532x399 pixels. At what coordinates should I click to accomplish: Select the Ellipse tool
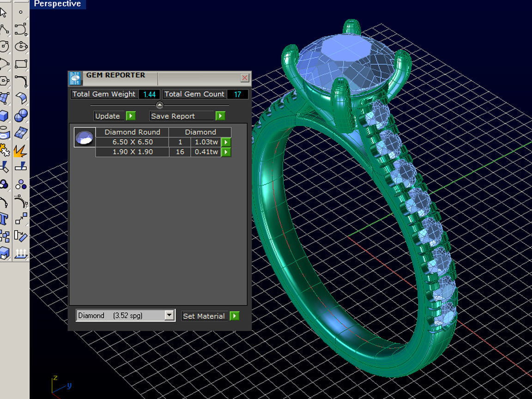tap(21, 47)
